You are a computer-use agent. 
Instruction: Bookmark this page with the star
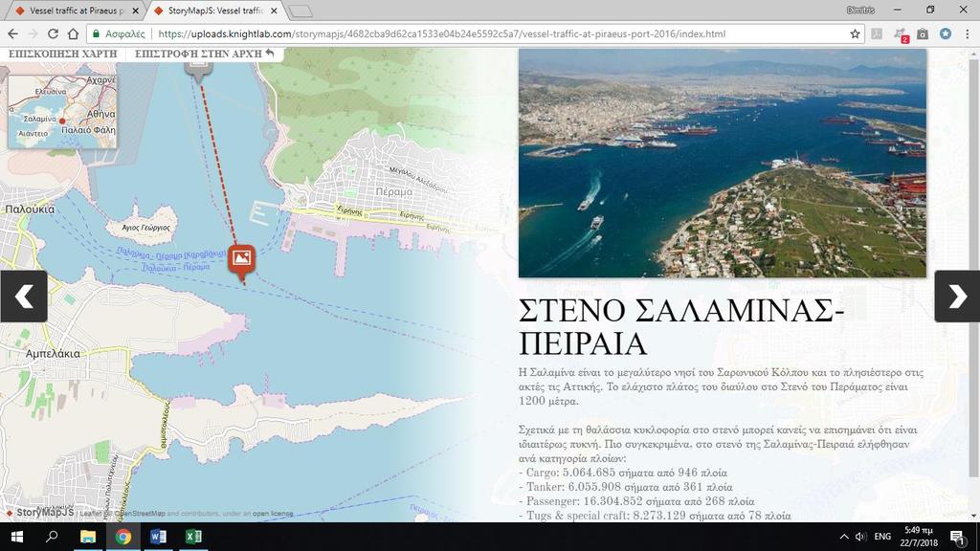(x=855, y=33)
